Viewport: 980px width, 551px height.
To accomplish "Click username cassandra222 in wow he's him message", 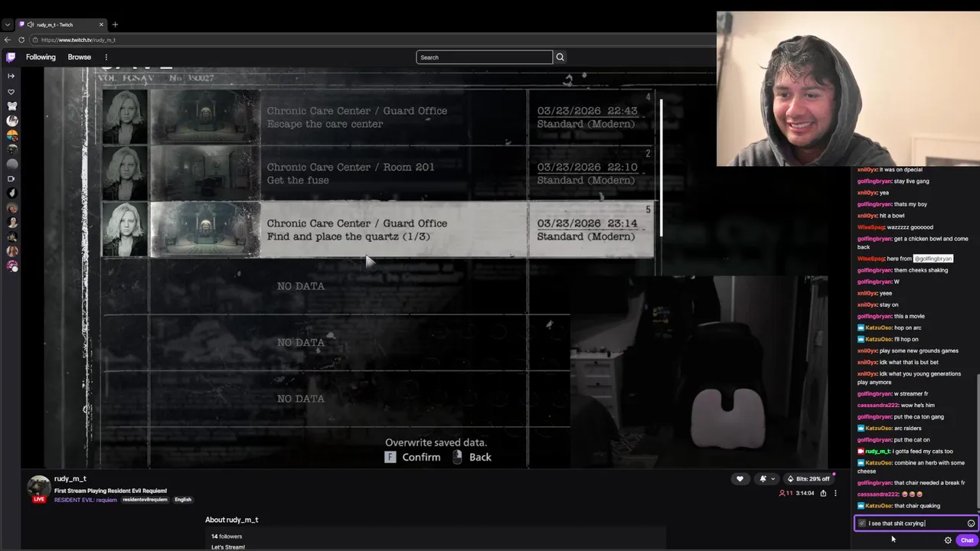I will (x=874, y=406).
